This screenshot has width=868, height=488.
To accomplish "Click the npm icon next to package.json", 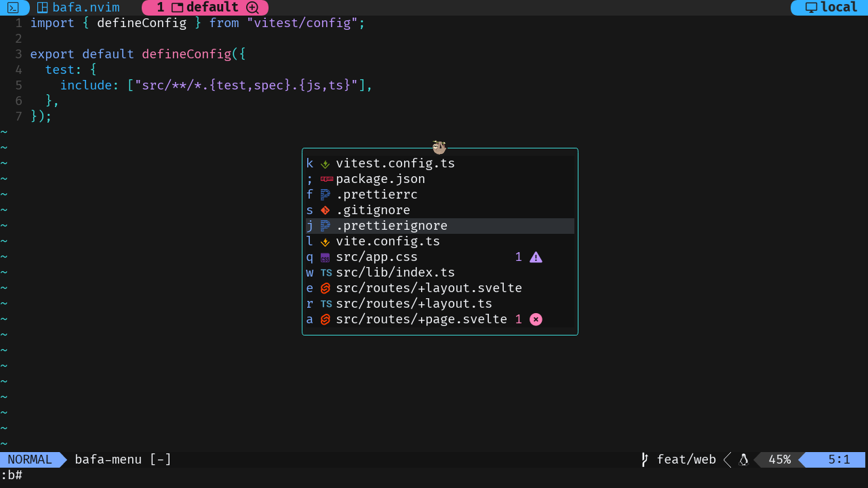I will click(x=325, y=179).
